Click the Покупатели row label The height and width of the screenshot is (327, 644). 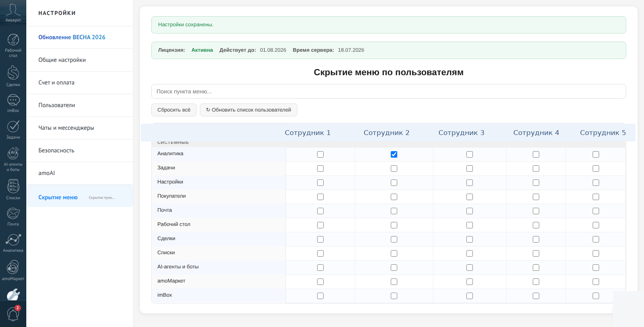click(172, 196)
